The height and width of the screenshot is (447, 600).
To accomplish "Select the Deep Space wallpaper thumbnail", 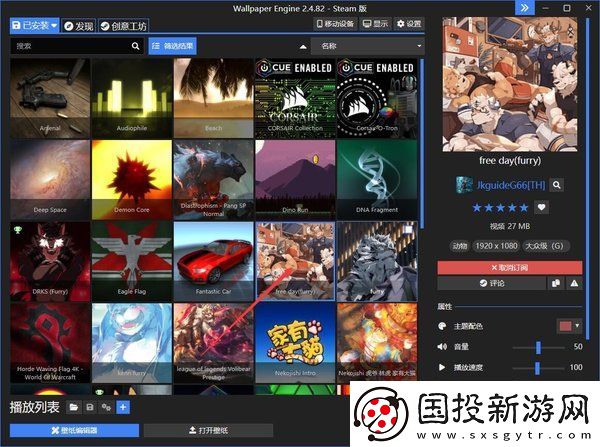I will 50,180.
